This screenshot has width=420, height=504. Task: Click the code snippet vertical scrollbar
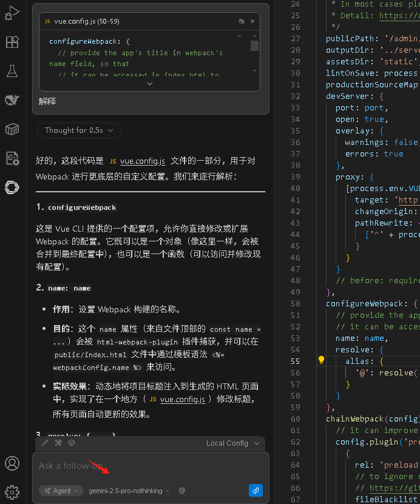[254, 47]
